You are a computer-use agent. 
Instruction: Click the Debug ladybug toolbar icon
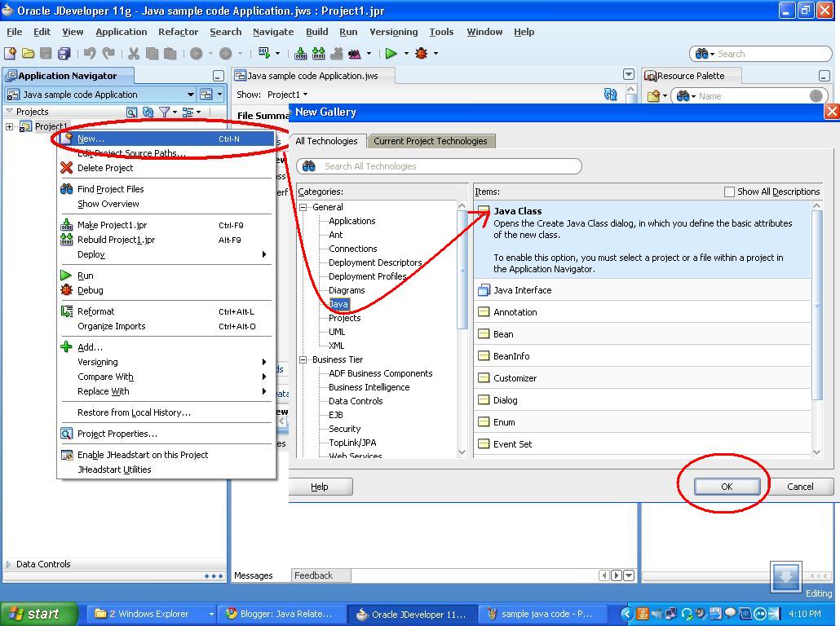(x=422, y=53)
